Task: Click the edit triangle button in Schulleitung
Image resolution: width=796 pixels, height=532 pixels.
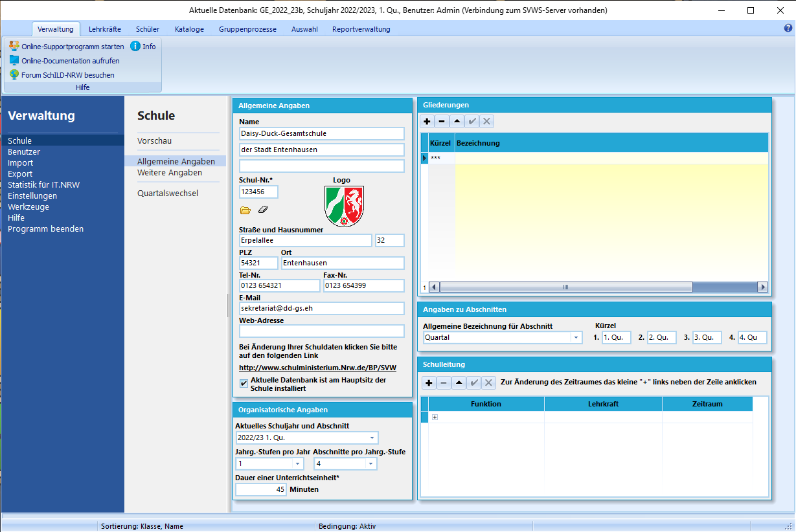Action: (459, 383)
